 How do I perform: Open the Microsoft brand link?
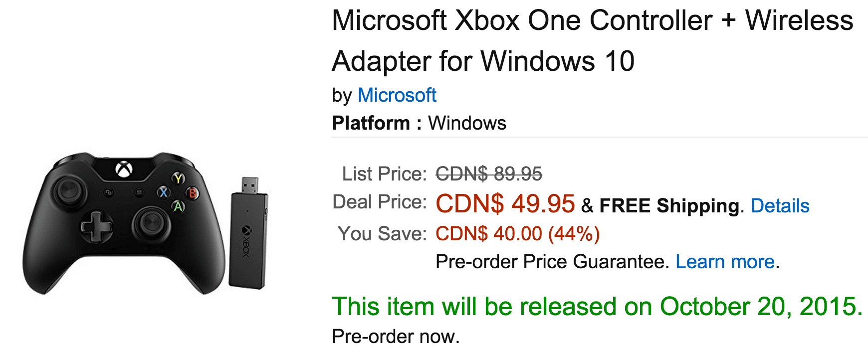(x=397, y=95)
